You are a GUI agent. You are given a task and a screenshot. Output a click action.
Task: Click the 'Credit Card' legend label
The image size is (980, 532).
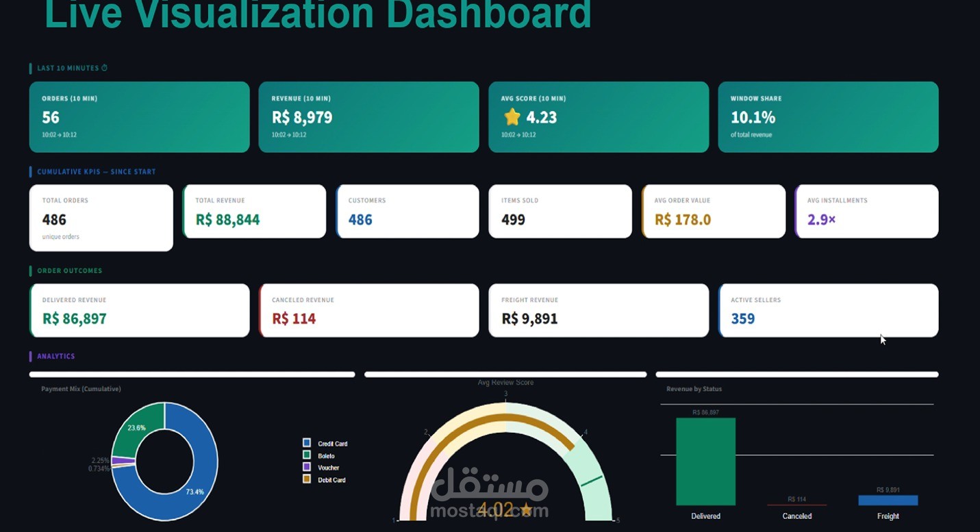(333, 444)
